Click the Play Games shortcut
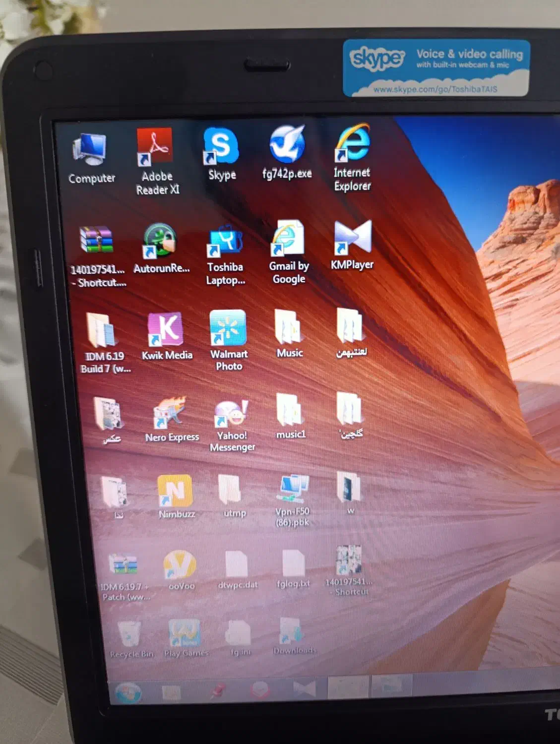The height and width of the screenshot is (744, 560). [185, 632]
